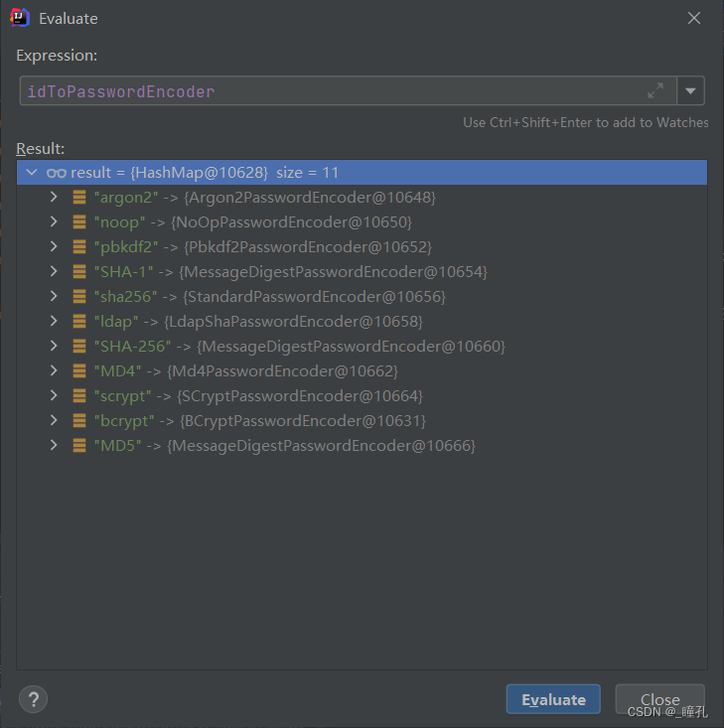Expand the "sha256" map entry

click(54, 296)
